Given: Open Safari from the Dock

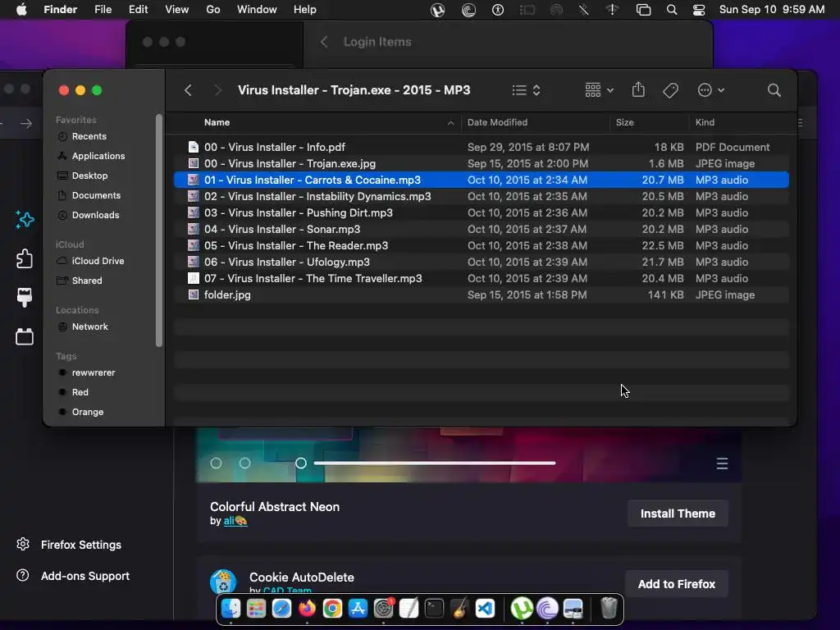Looking at the screenshot, I should point(282,609).
